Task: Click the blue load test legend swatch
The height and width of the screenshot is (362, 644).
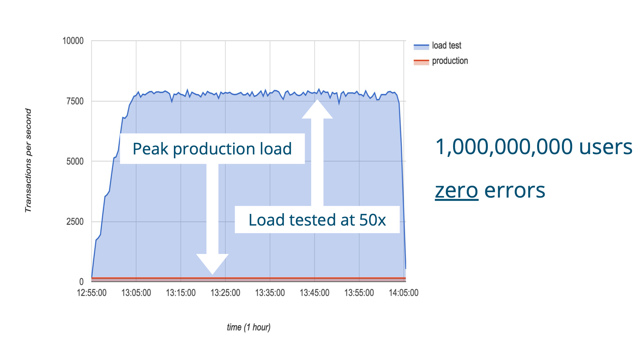Action: click(421, 46)
